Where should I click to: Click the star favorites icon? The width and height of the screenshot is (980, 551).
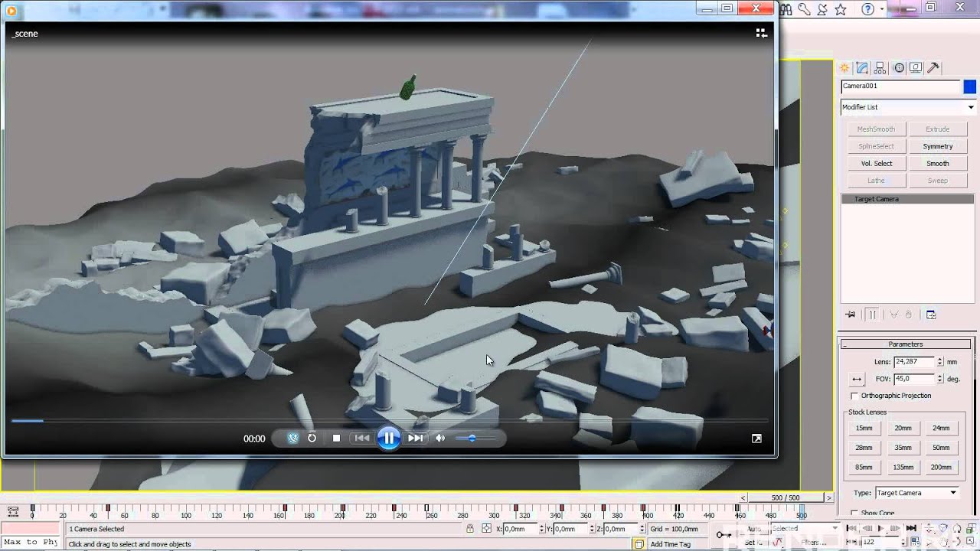point(841,9)
